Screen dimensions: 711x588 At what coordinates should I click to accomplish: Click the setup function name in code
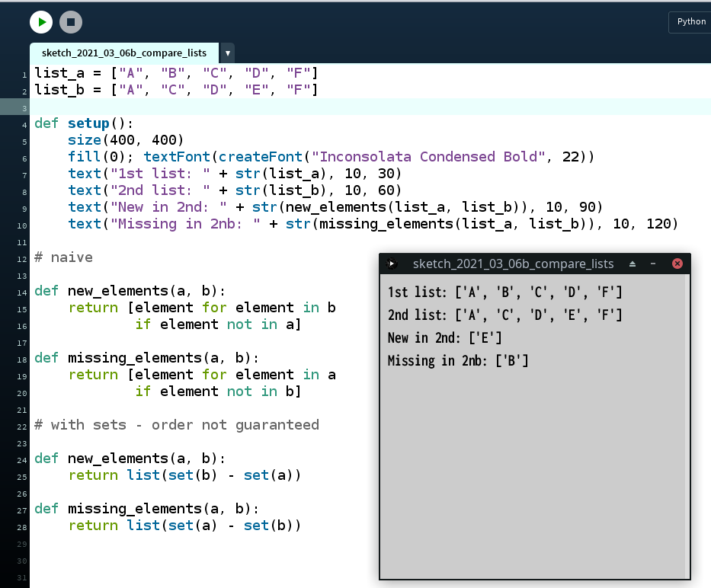[88, 123]
